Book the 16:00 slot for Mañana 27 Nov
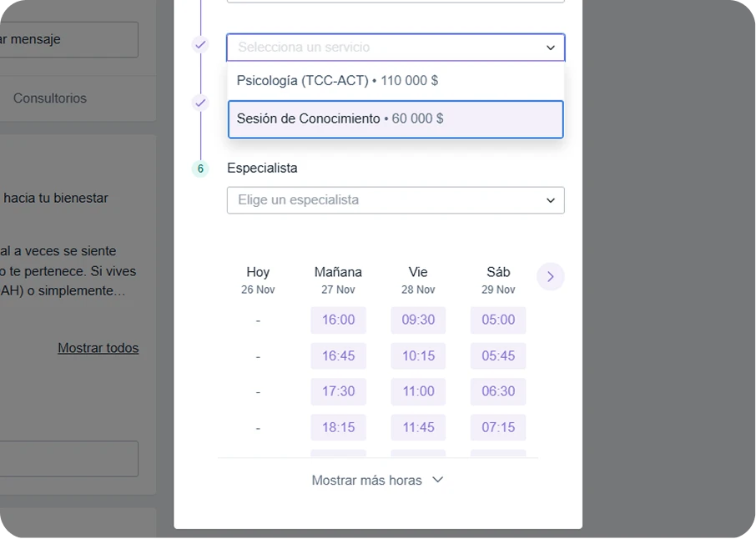The width and height of the screenshot is (756, 539). coord(338,320)
